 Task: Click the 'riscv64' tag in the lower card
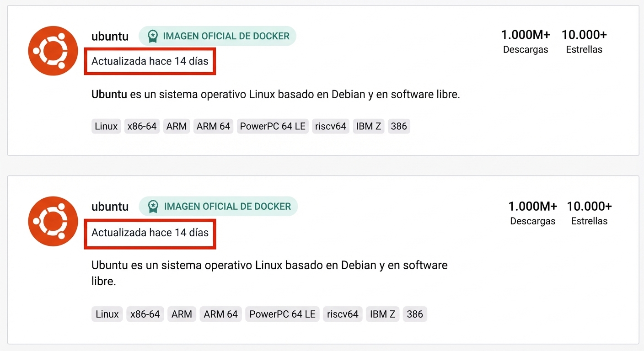(x=343, y=314)
